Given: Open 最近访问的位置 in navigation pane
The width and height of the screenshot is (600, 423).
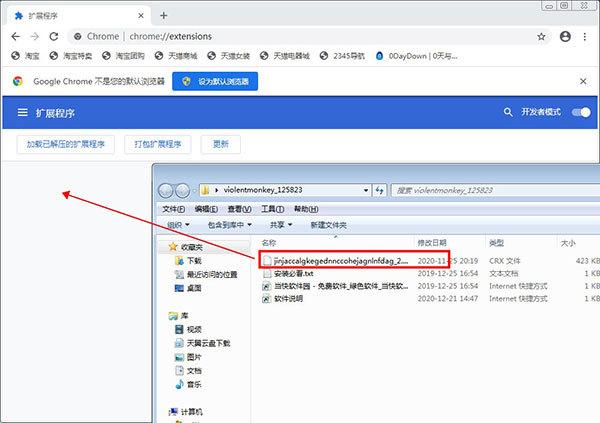Looking at the screenshot, I should [206, 274].
